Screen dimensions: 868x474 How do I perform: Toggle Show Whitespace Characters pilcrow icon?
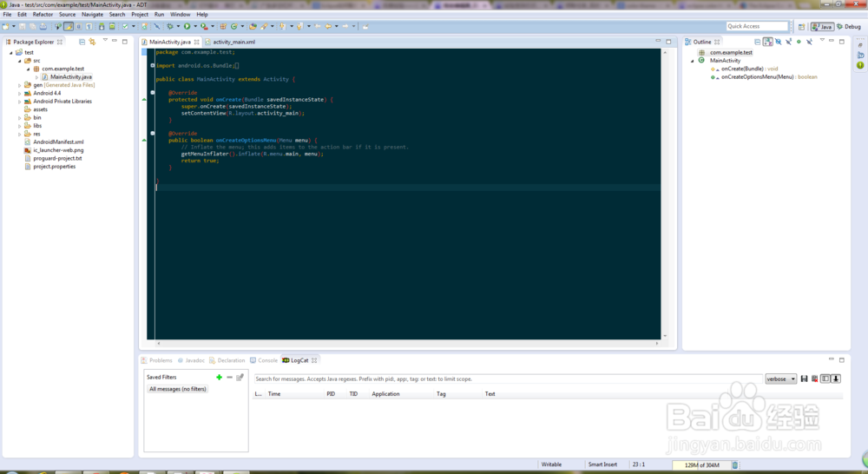(x=89, y=26)
